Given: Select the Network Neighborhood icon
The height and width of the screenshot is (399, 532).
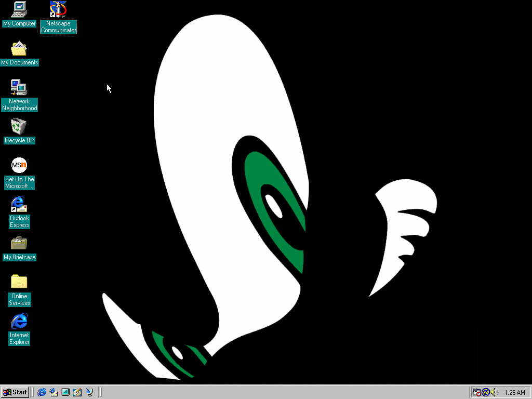Looking at the screenshot, I should pos(19,88).
